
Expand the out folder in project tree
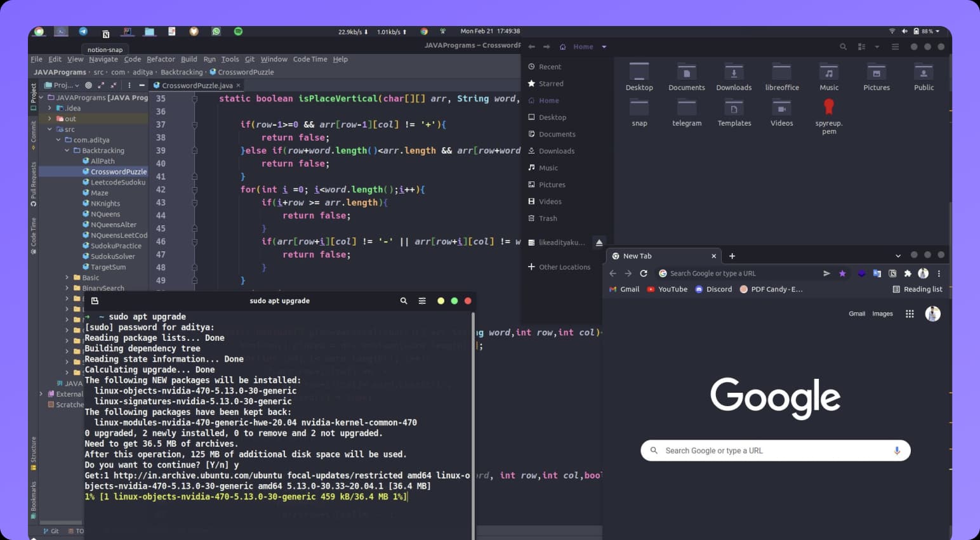[x=50, y=119]
